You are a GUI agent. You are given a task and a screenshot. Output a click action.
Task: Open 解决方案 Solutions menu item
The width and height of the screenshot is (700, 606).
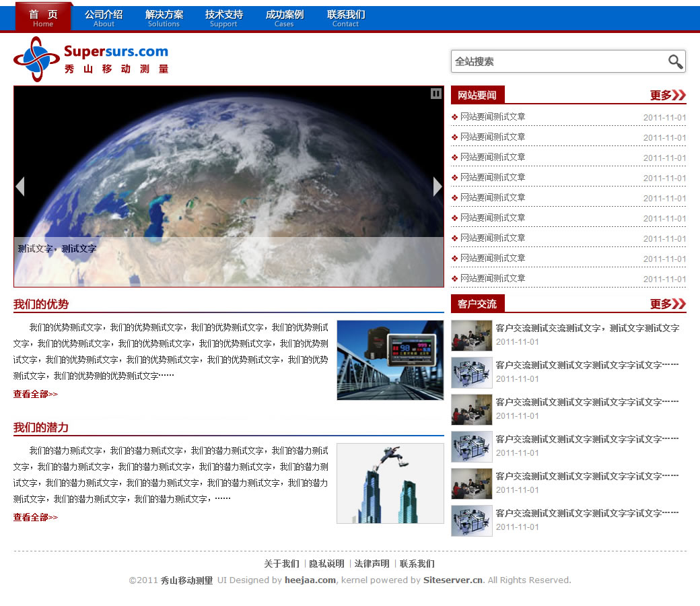point(164,18)
